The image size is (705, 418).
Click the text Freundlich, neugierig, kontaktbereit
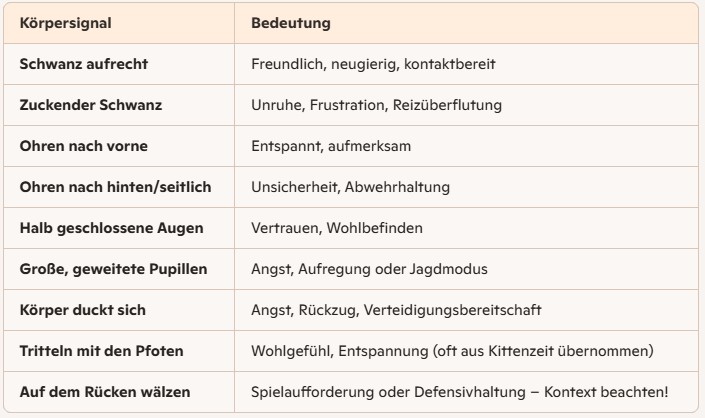pos(373,64)
